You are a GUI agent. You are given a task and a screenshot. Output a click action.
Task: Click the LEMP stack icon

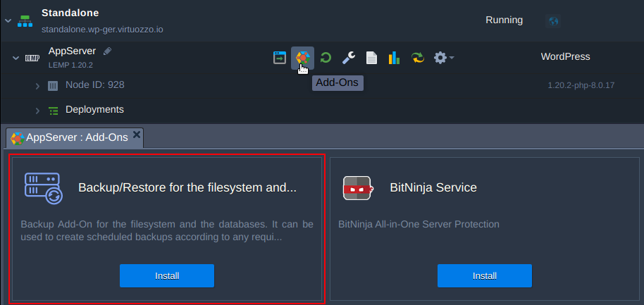32,58
